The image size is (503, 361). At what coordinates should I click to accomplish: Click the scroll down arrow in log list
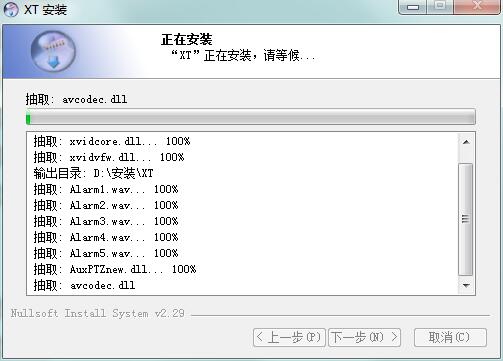(466, 286)
